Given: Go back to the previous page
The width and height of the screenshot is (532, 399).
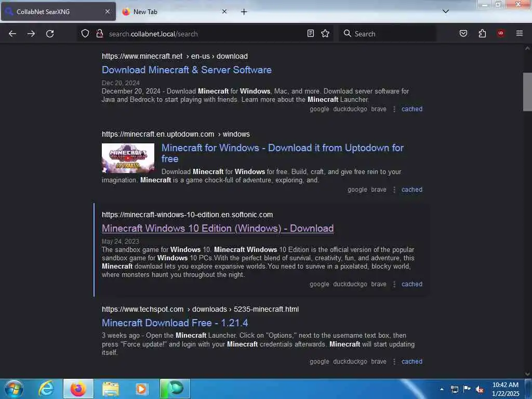Looking at the screenshot, I should coord(12,34).
